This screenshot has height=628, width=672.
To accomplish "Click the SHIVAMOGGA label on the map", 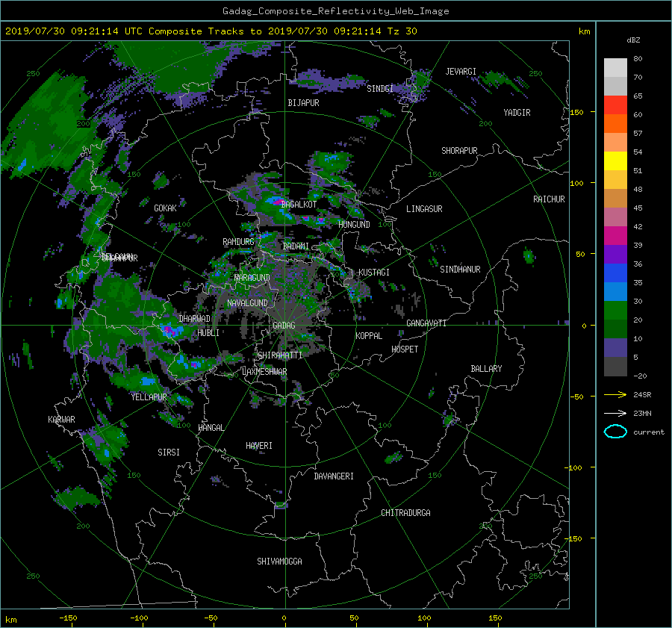I will [x=279, y=561].
